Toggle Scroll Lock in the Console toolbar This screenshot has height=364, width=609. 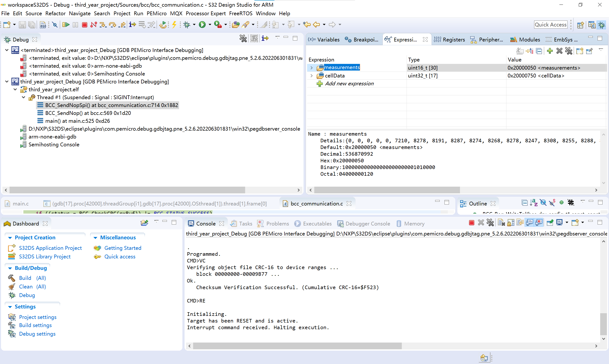[x=511, y=222]
